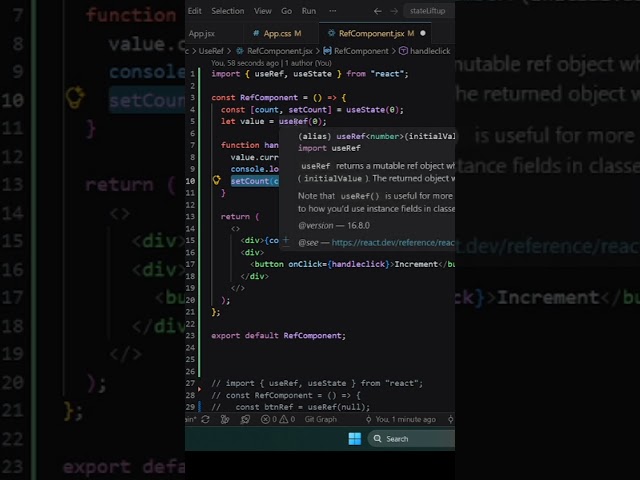Click the unsaved dot on RefComponent.jsx tab
Screen dimensions: 640x480
(423, 33)
